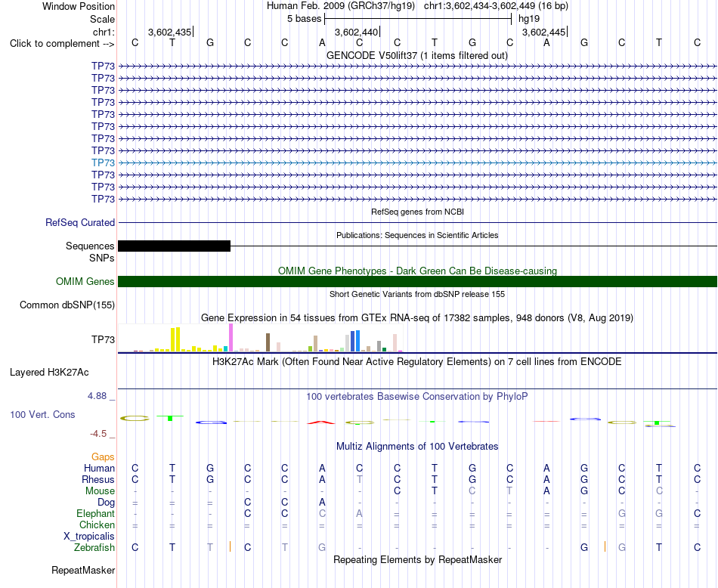The image size is (718, 588).
Task: Open "Publications: Sequences in Scientific Articles" title
Action: click(417, 235)
